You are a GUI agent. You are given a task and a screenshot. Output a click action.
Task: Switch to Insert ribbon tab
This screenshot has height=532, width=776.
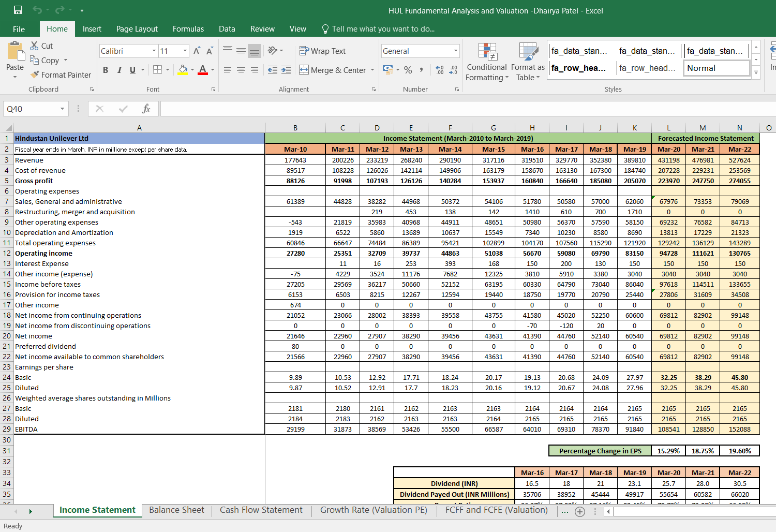[92, 29]
